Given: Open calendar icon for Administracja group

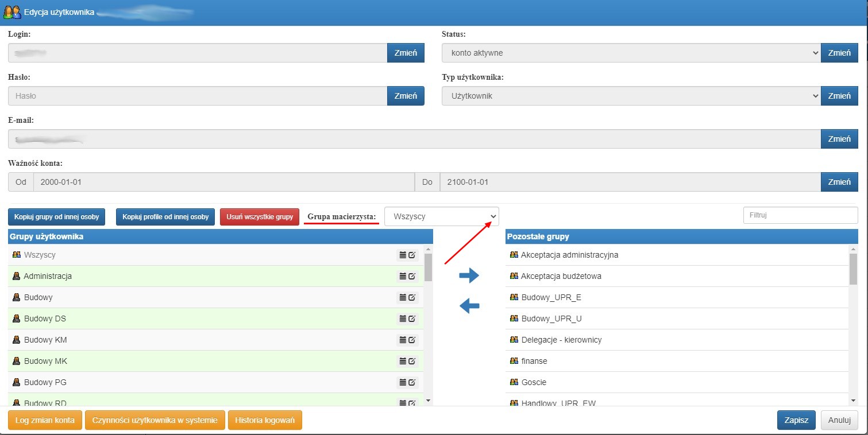Looking at the screenshot, I should [403, 276].
